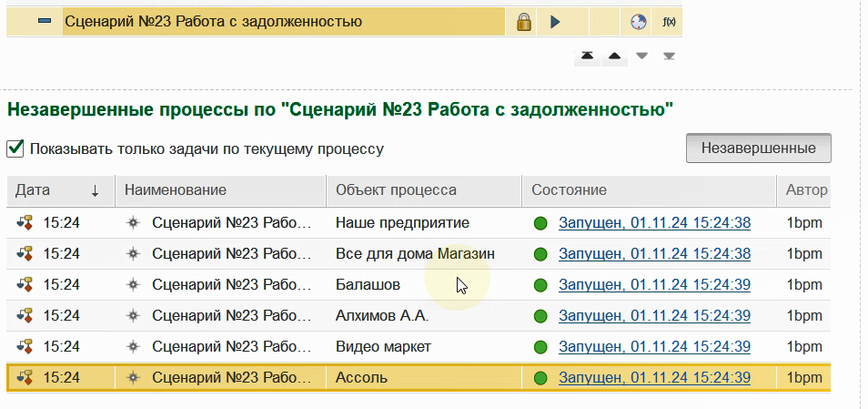Click the play arrow in scenario row

pos(555,22)
